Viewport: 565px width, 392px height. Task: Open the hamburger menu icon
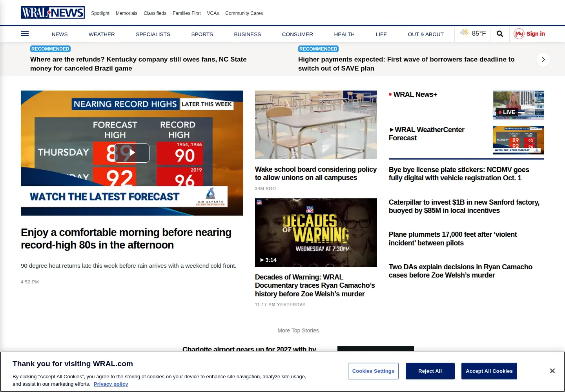[x=25, y=34]
